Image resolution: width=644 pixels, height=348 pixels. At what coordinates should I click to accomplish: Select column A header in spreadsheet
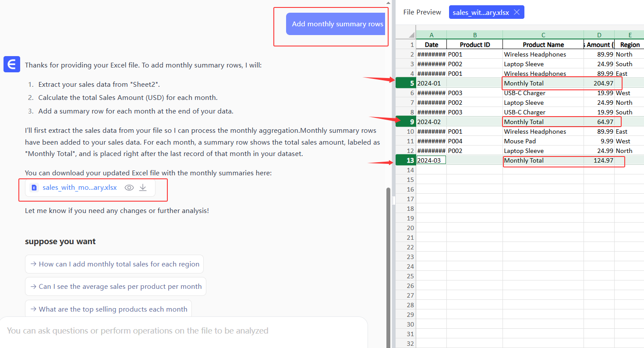pyautogui.click(x=431, y=35)
